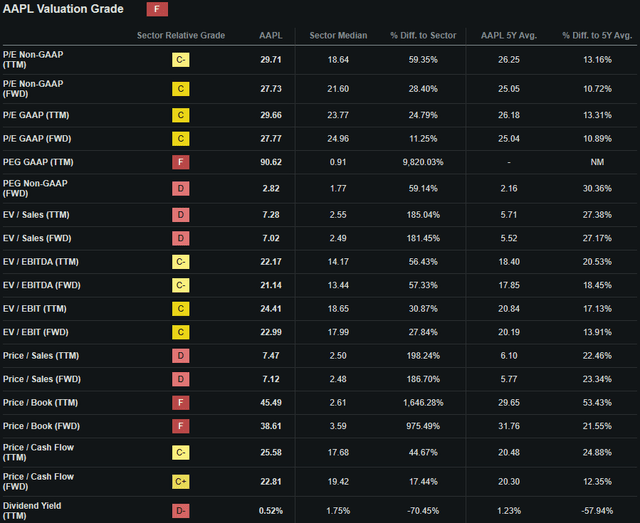Click the F grade badge for Price / Book (TTM)
The image size is (640, 523).
click(x=180, y=403)
